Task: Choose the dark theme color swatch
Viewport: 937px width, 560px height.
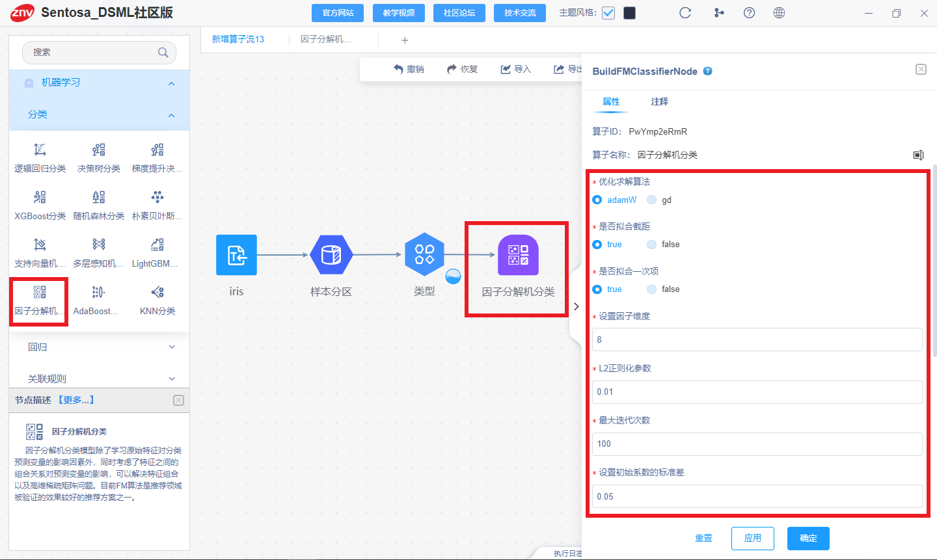Action: 629,13
